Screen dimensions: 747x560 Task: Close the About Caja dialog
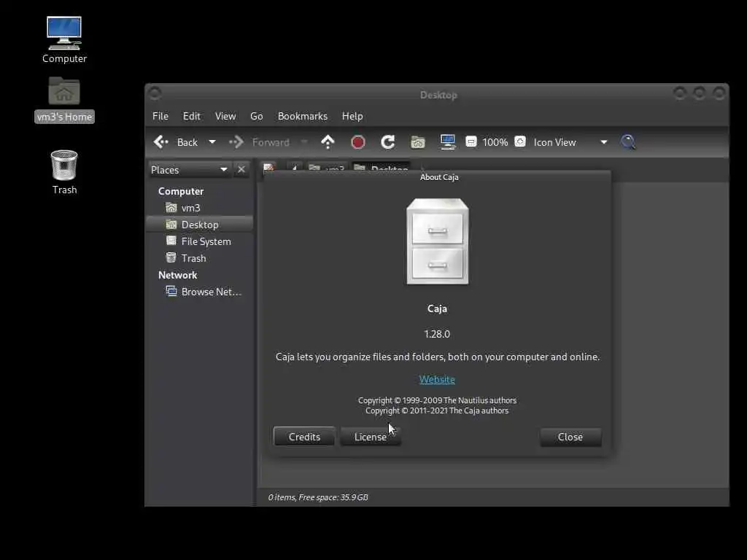(x=570, y=437)
